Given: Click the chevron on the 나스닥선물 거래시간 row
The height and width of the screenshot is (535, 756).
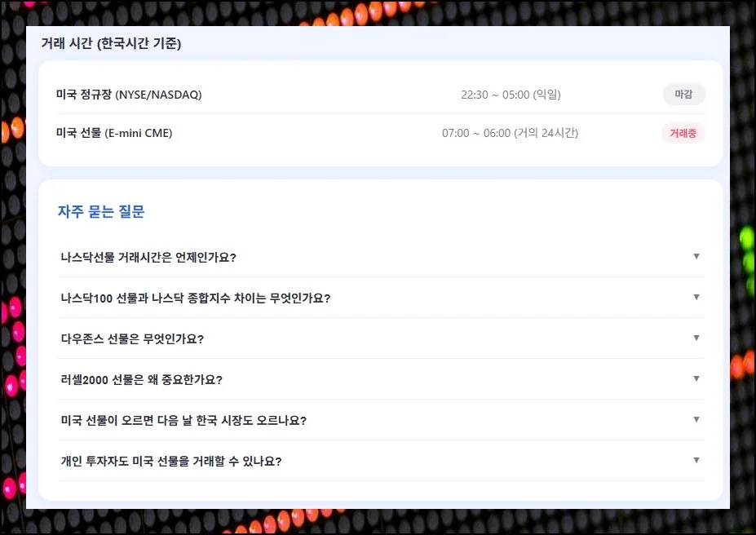Looking at the screenshot, I should (x=696, y=255).
